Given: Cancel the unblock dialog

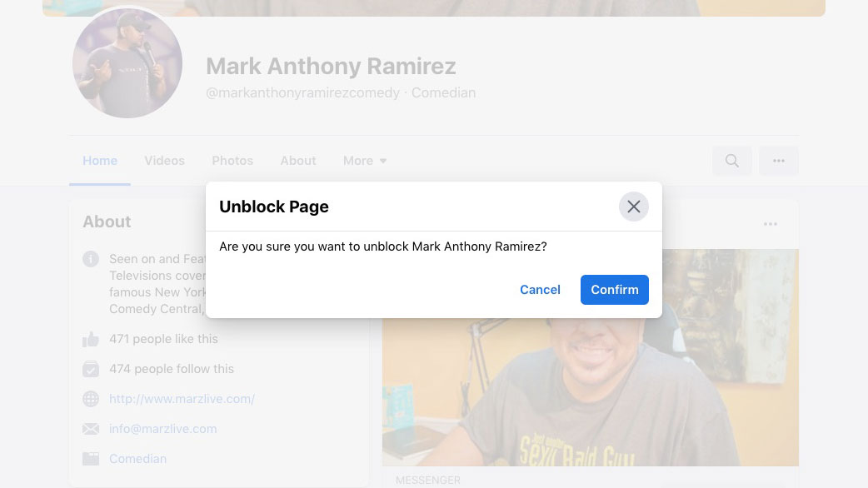Looking at the screenshot, I should 540,289.
